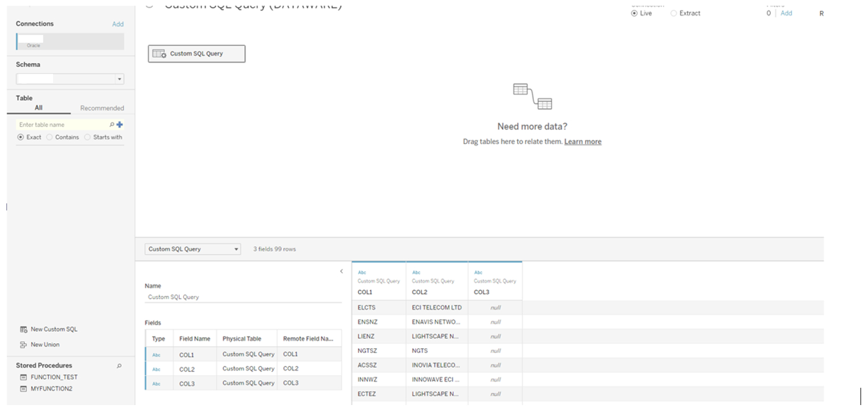The height and width of the screenshot is (416, 868).
Task: Click the MYFUNCTION2 procedure icon
Action: [24, 389]
